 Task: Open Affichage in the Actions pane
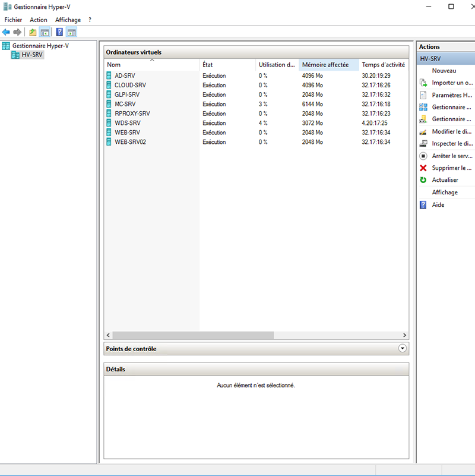[445, 192]
